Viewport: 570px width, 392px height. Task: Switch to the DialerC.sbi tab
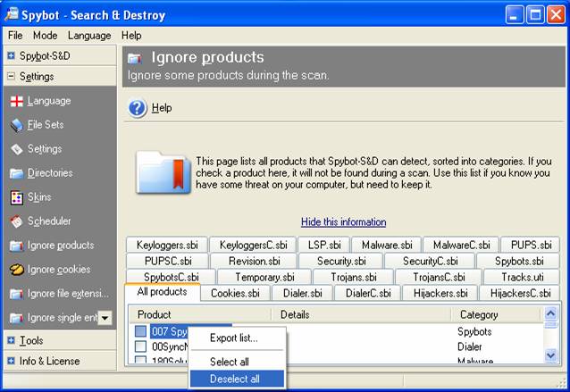[x=368, y=293]
